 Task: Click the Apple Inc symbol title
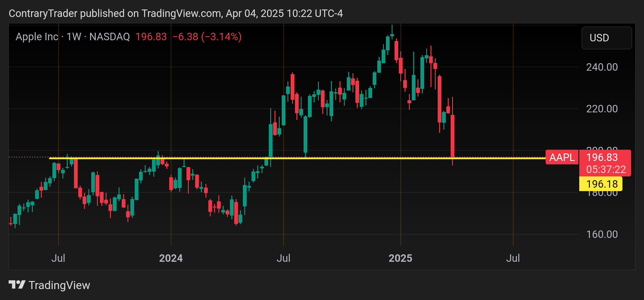37,37
